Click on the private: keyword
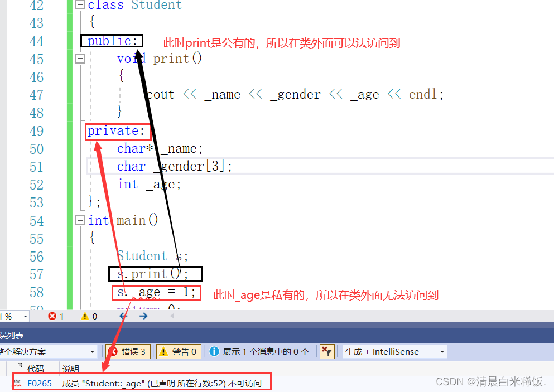The image size is (554, 392). 116,131
